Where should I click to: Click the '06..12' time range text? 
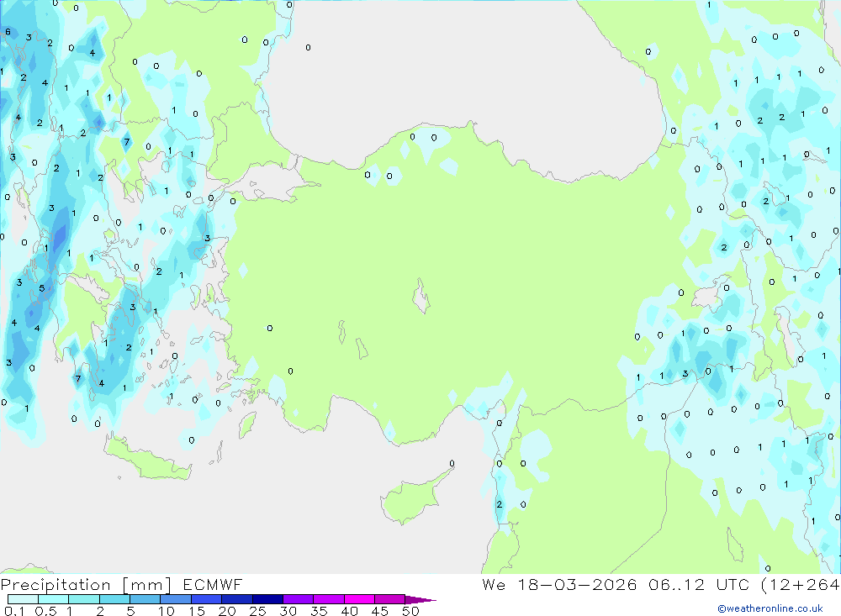click(x=676, y=584)
